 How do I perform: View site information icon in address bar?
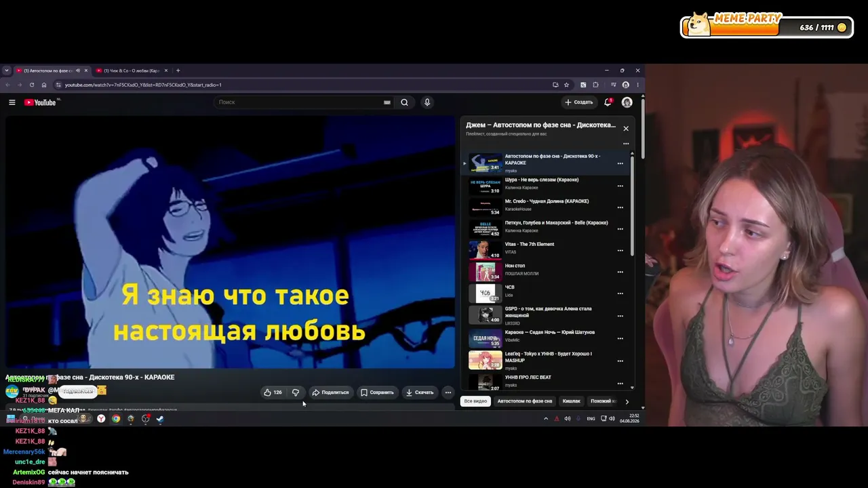point(58,85)
